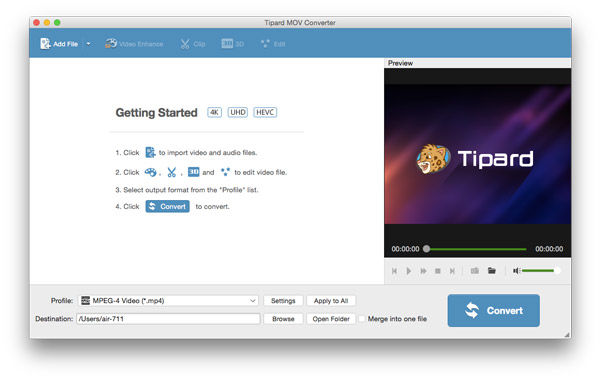600x380 pixels.
Task: Stop the preview playback
Action: pos(438,271)
